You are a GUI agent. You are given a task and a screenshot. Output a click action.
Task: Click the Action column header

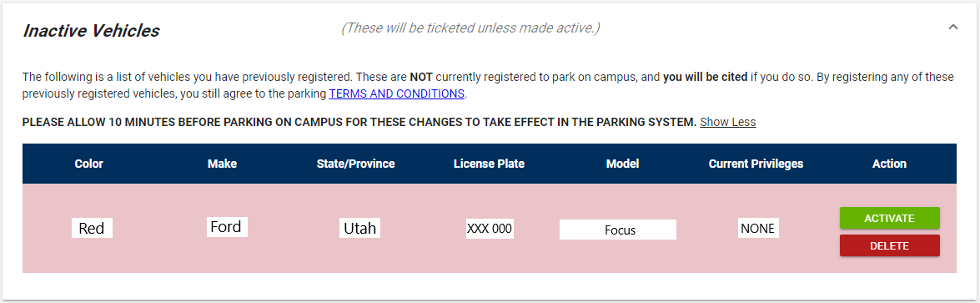889,164
